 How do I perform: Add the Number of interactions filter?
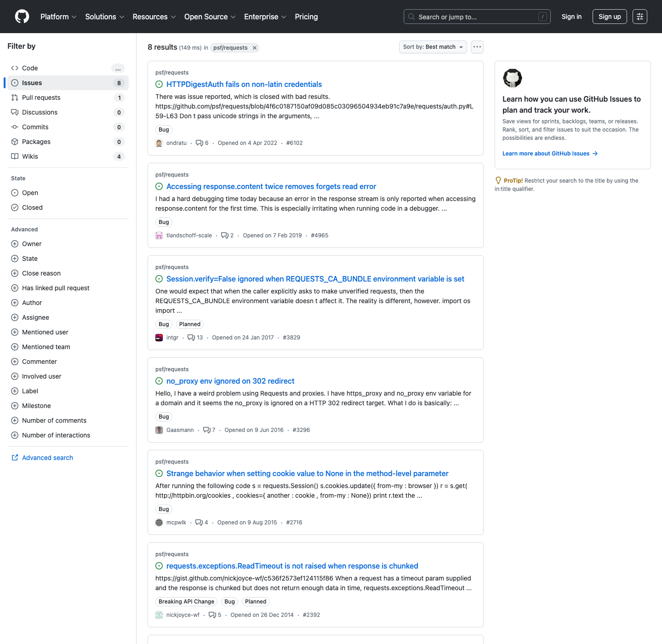68,435
